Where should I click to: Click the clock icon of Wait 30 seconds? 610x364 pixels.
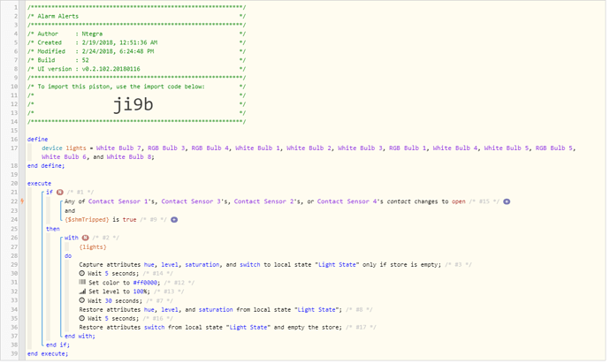coord(82,301)
